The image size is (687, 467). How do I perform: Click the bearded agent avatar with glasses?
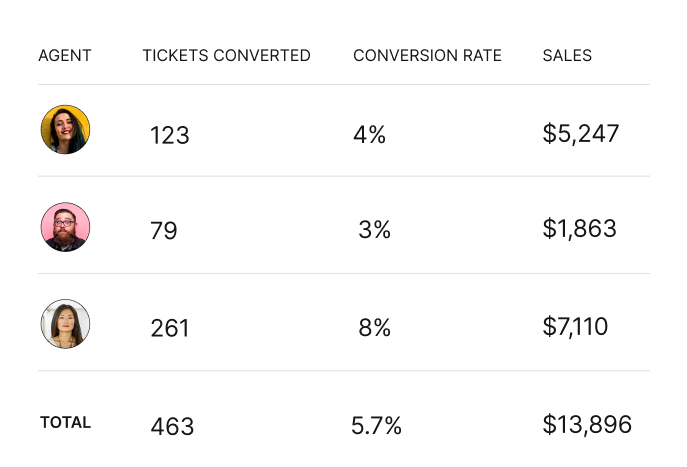[65, 227]
